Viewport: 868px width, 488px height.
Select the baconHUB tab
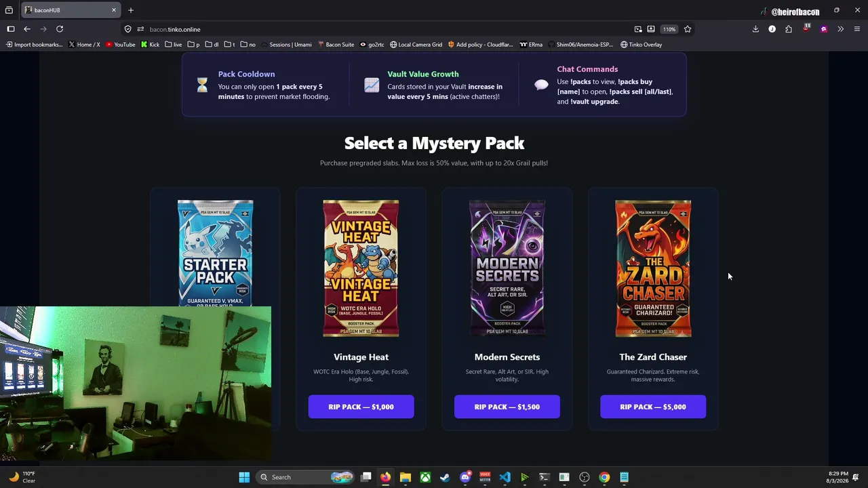point(71,10)
